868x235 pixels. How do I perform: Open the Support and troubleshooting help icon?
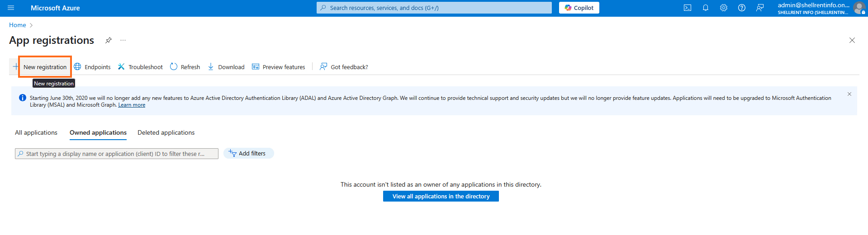point(742,8)
